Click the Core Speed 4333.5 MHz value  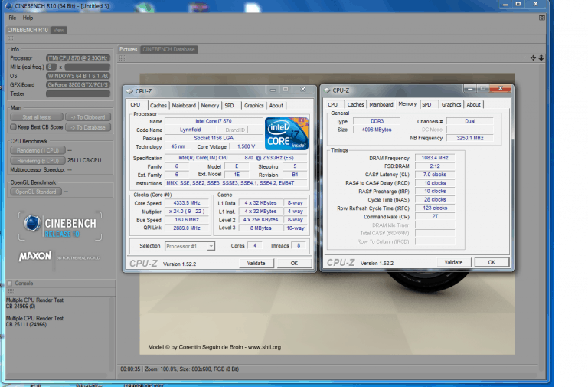click(187, 203)
